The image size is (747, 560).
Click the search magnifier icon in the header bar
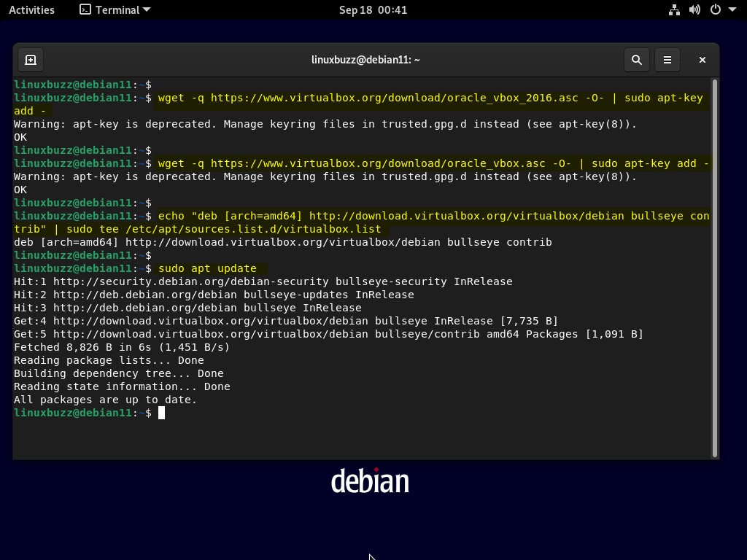tap(636, 60)
